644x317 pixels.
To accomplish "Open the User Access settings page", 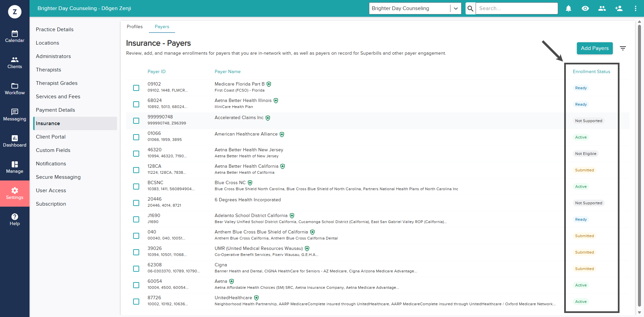I will point(51,191).
